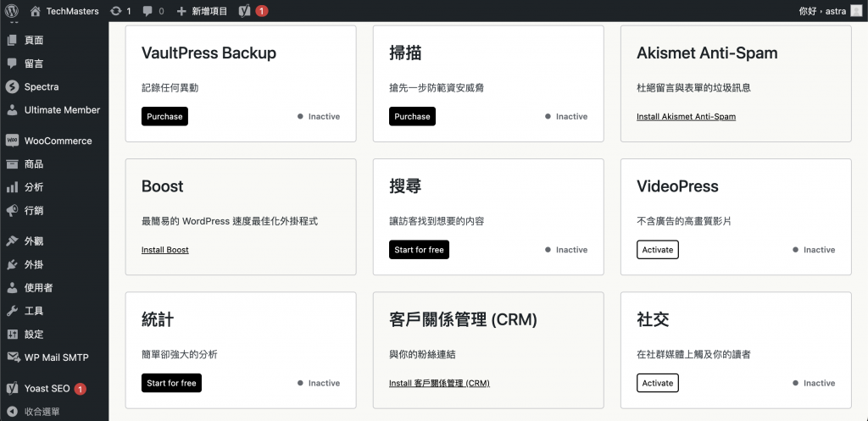The image size is (868, 421).
Task: Click the red badge on Yoast SEO sidebar item
Action: coord(80,389)
